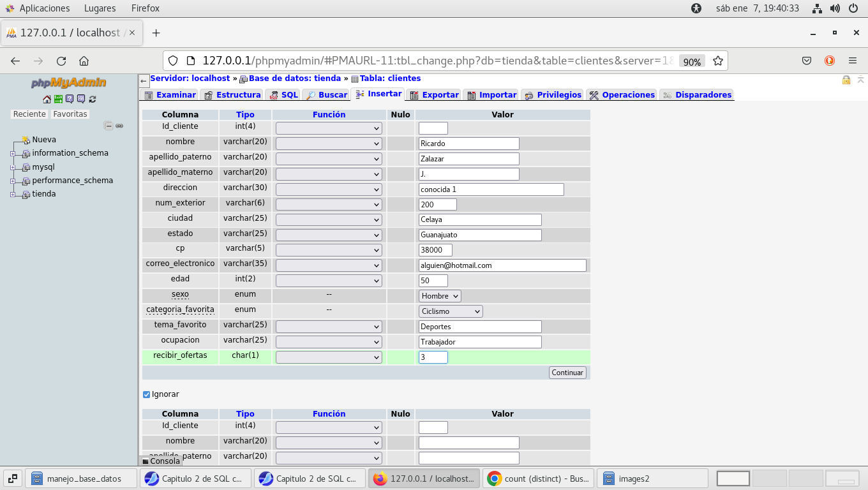Click the correo_electronico value field

click(502, 265)
